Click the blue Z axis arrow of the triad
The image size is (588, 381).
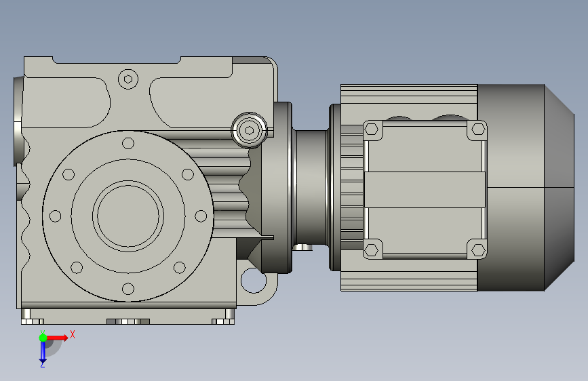click(x=43, y=353)
